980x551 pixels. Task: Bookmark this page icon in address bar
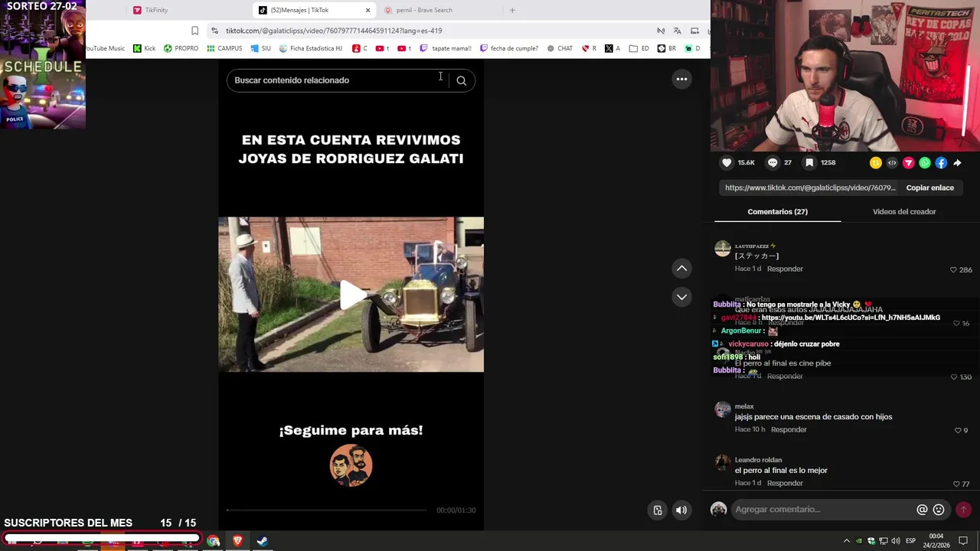pyautogui.click(x=194, y=31)
